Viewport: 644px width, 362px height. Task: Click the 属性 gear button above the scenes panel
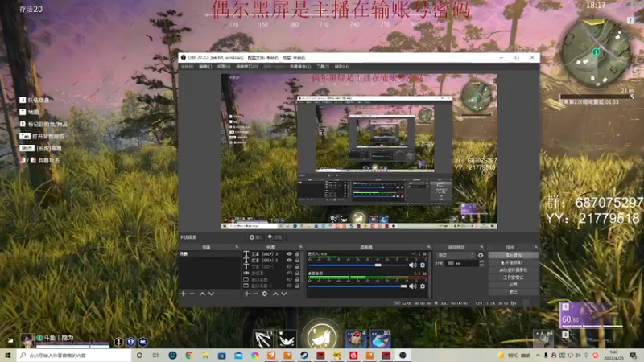point(255,237)
